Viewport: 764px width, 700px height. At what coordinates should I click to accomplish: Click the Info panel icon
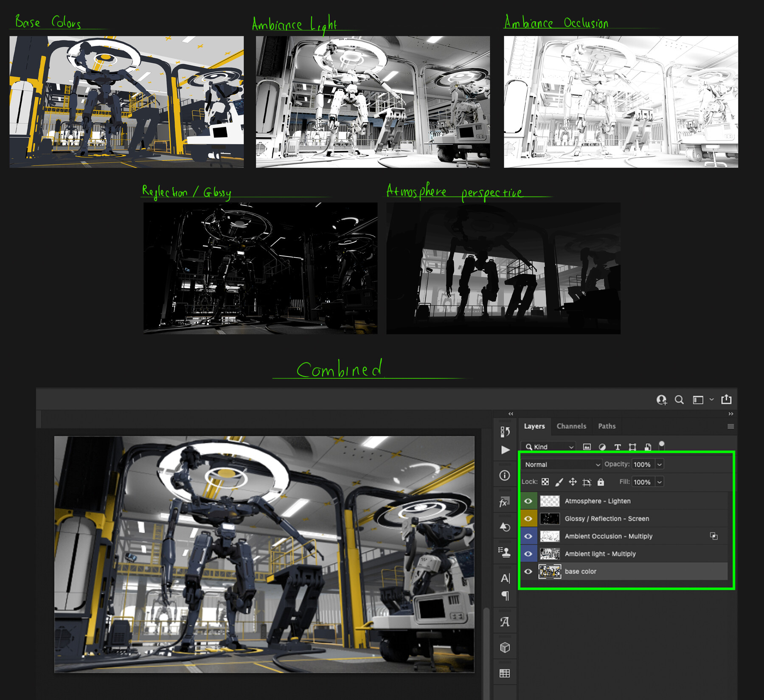(505, 476)
